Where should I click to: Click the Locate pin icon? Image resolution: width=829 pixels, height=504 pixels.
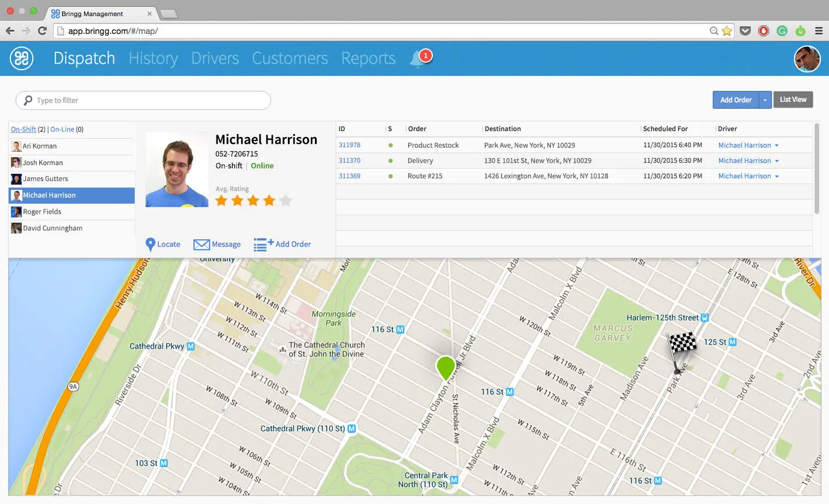(150, 245)
